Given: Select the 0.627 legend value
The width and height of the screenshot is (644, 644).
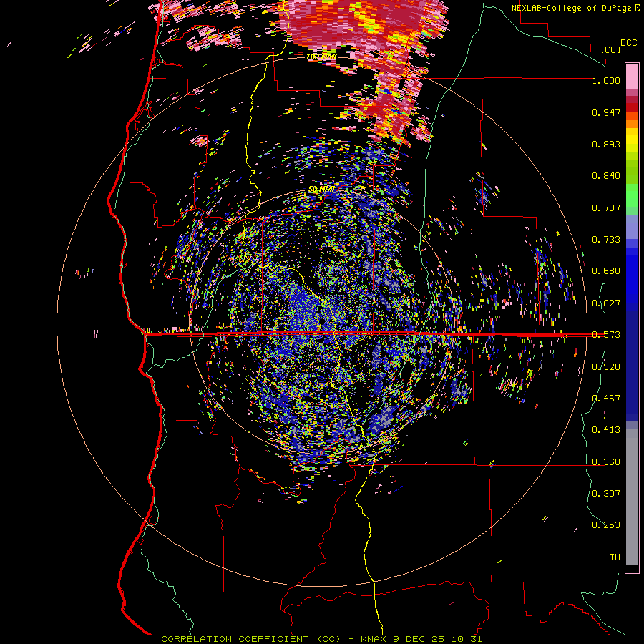Looking at the screenshot, I should (x=606, y=303).
